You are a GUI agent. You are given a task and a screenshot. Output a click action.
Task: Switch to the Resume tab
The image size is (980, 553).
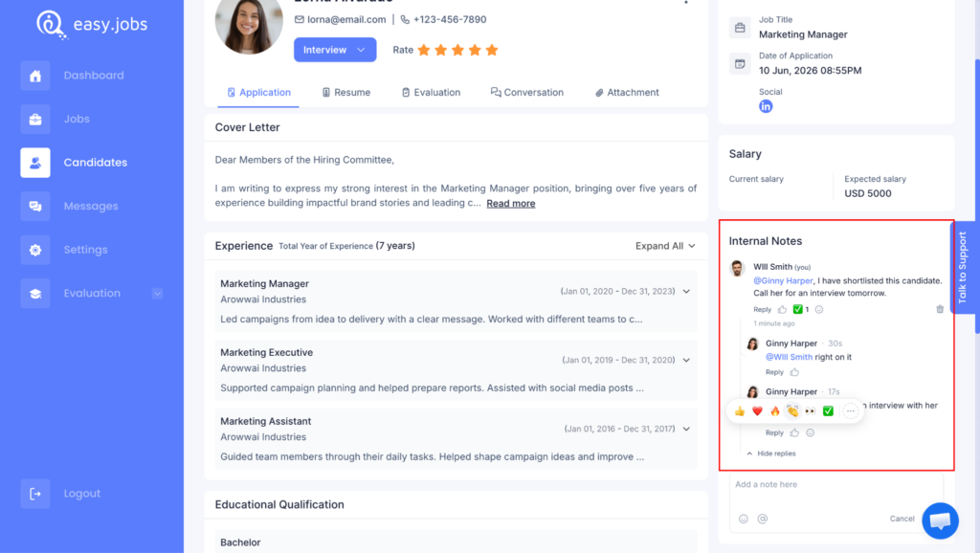point(346,93)
